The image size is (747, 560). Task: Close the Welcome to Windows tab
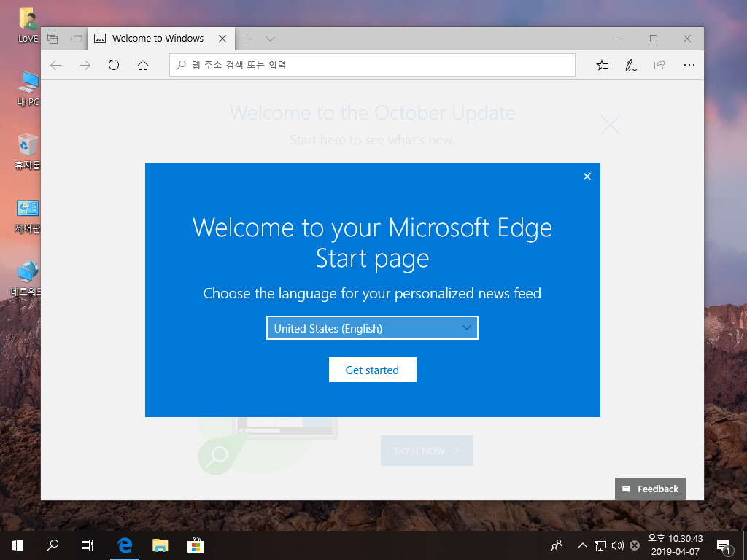222,39
